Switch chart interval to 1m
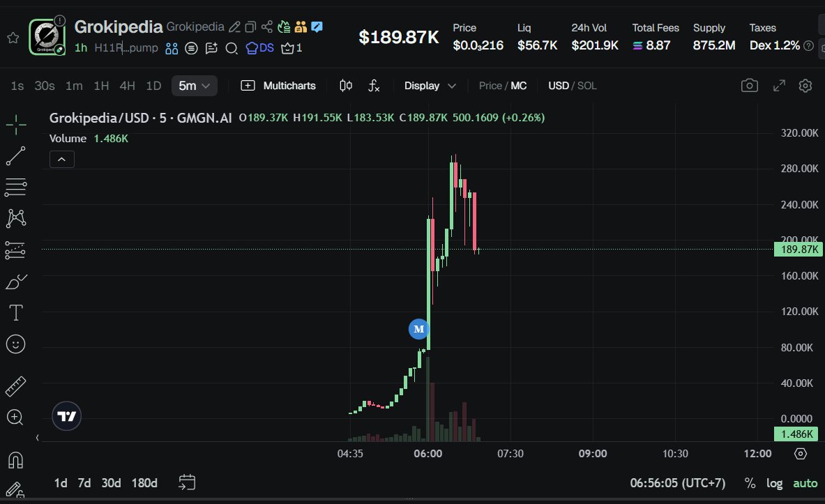This screenshot has height=504, width=825. pyautogui.click(x=74, y=86)
